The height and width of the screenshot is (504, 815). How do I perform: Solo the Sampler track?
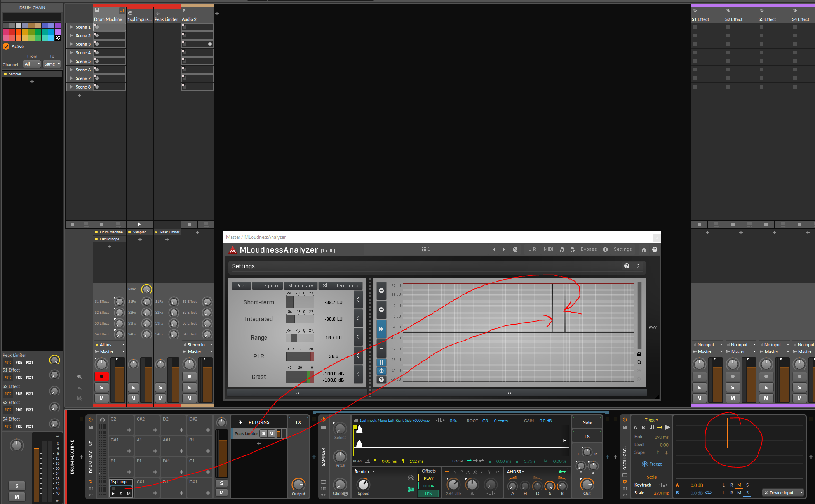coord(133,387)
